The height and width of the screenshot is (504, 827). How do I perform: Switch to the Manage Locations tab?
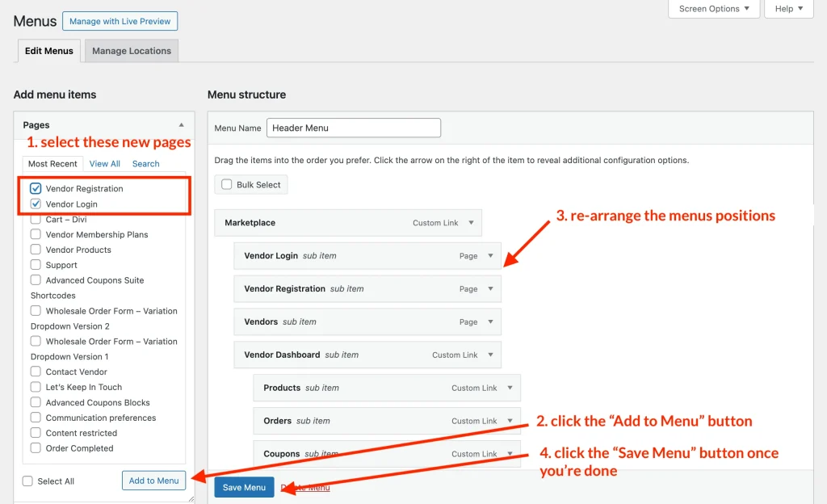point(132,51)
